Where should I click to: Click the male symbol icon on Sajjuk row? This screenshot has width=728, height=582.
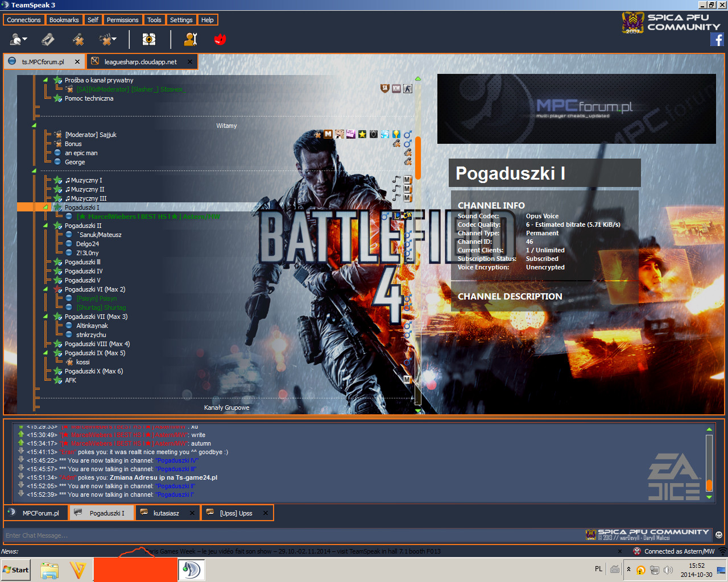[408, 135]
